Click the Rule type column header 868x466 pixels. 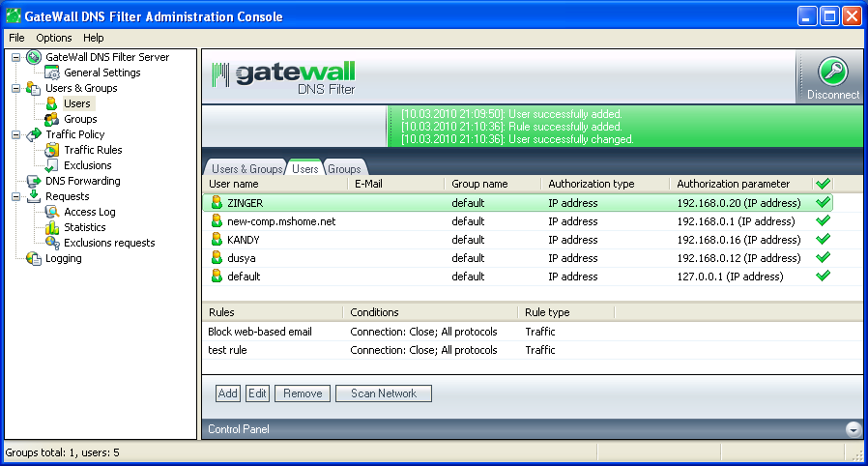click(565, 312)
